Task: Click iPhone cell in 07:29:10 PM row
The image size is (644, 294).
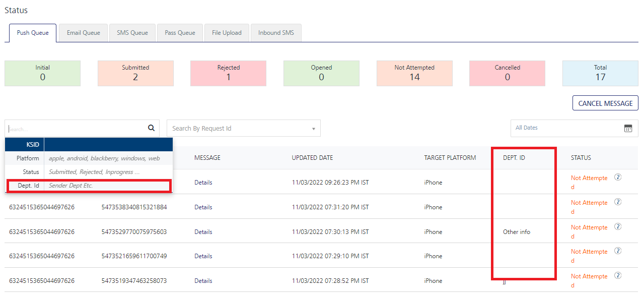Action: pos(433,256)
